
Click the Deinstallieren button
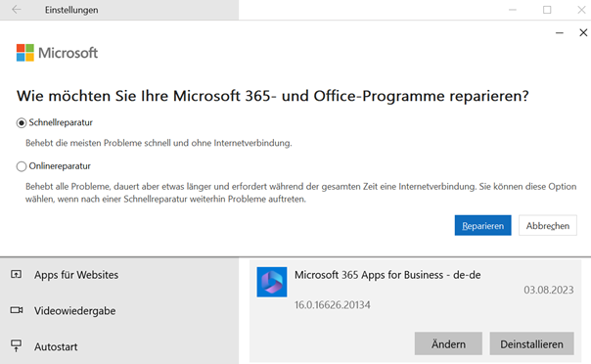point(532,343)
